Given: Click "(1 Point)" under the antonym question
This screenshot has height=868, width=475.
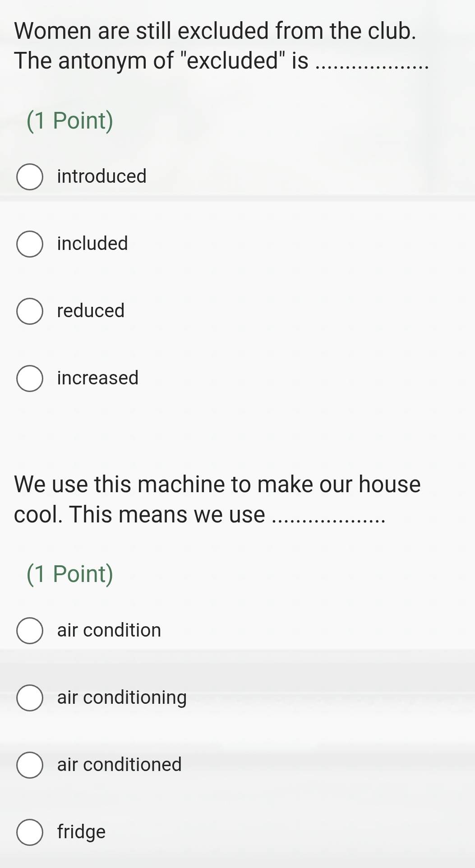Looking at the screenshot, I should click(x=70, y=120).
